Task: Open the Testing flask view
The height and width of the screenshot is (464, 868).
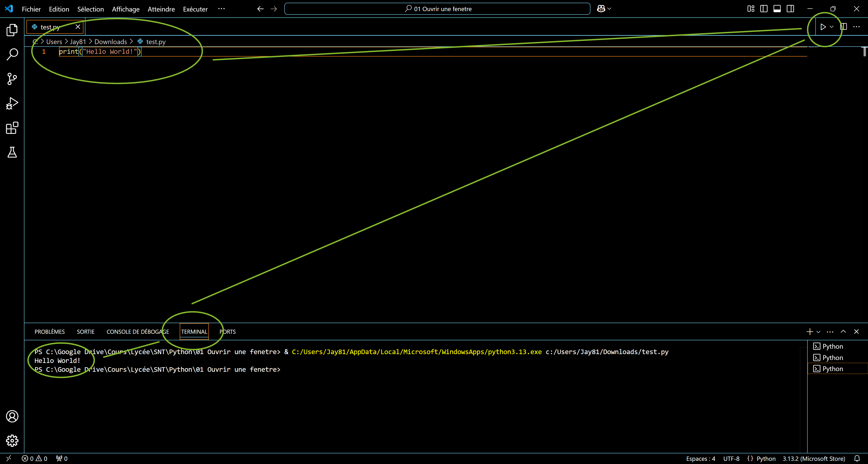Action: point(12,152)
